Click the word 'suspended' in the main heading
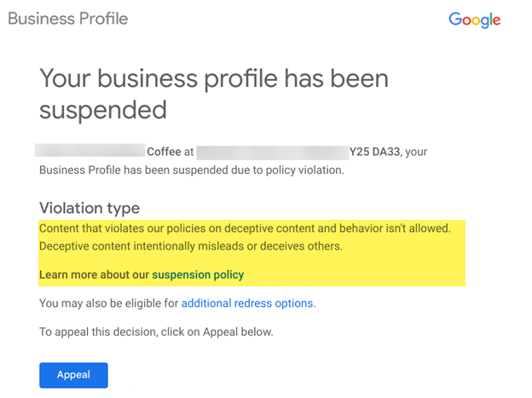 [x=102, y=110]
